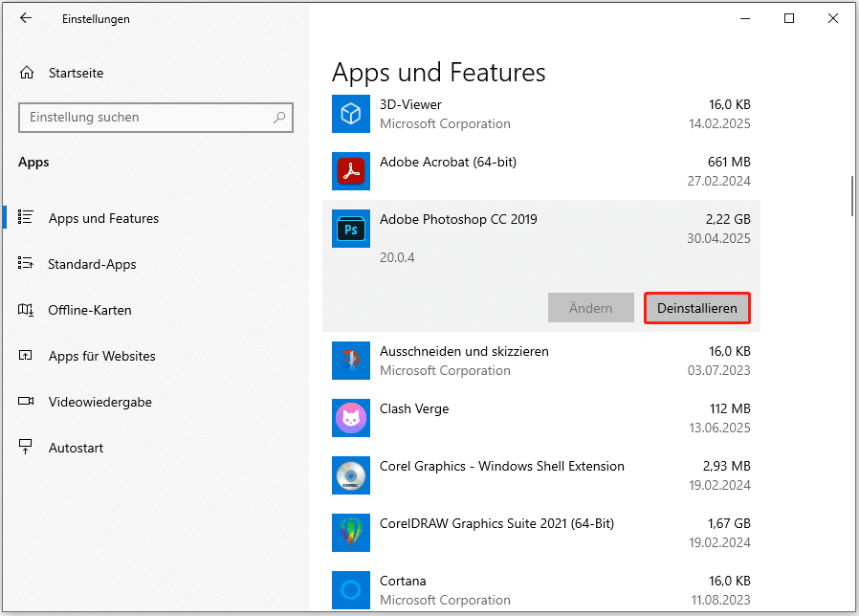The width and height of the screenshot is (859, 616).
Task: Click Clash Verge date 13.06.2025
Action: 720,428
